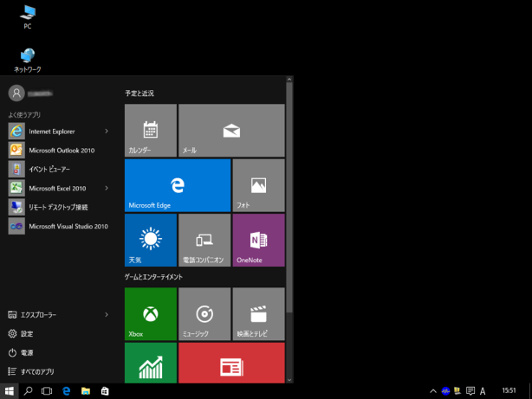This screenshot has width=532, height=399.
Task: Open the PC desktop icon
Action: click(x=28, y=17)
